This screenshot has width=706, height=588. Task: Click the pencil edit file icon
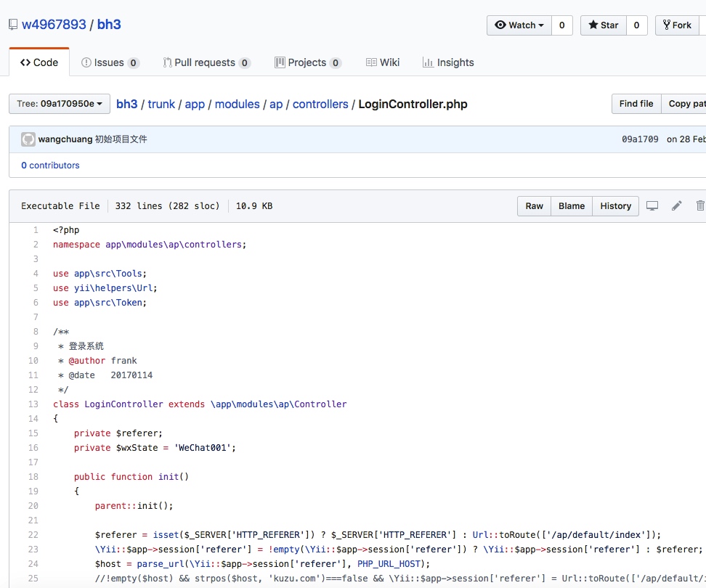coord(676,206)
